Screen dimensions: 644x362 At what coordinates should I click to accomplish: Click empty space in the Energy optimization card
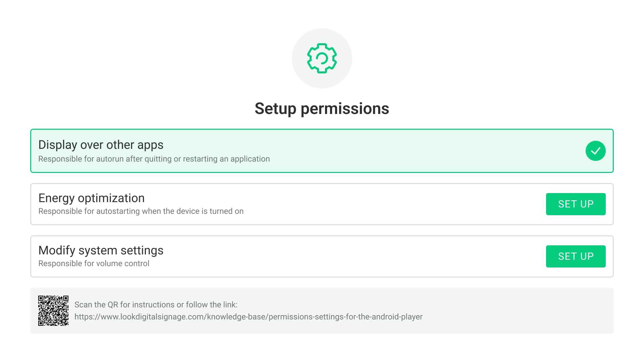[386, 204]
